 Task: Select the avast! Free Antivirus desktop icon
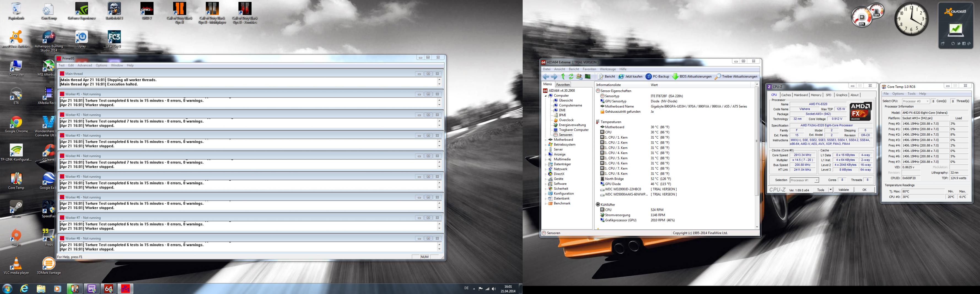16,40
